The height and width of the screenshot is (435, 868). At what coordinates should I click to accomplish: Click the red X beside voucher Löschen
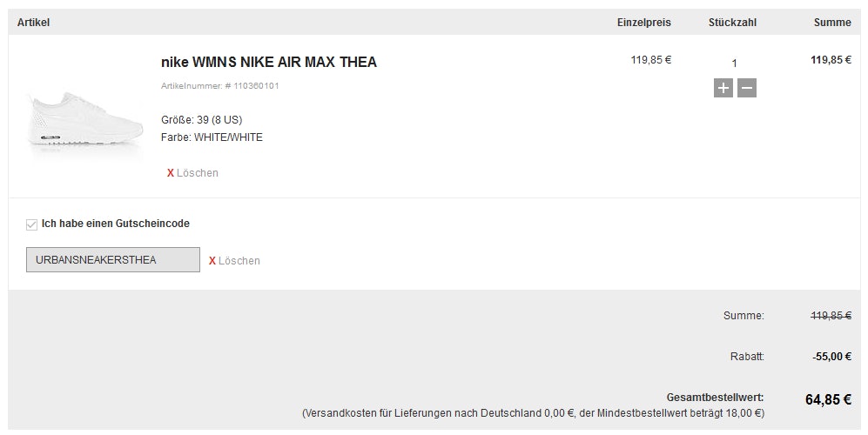pos(212,261)
